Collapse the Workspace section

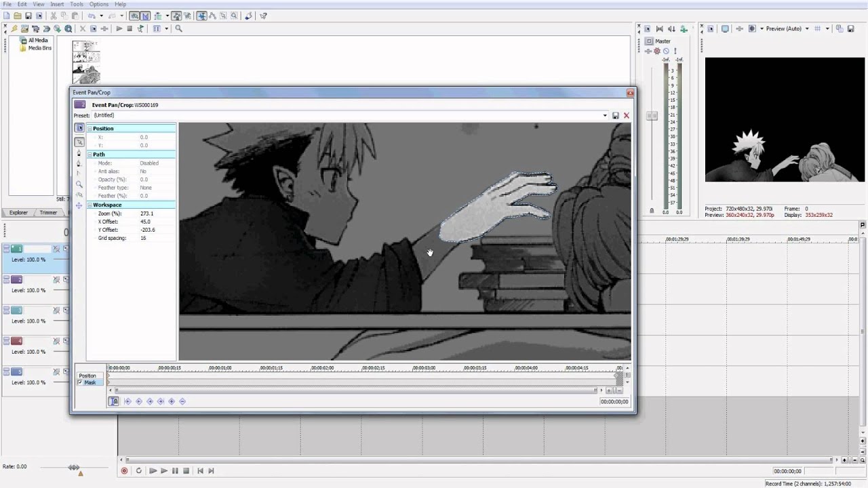pos(90,205)
